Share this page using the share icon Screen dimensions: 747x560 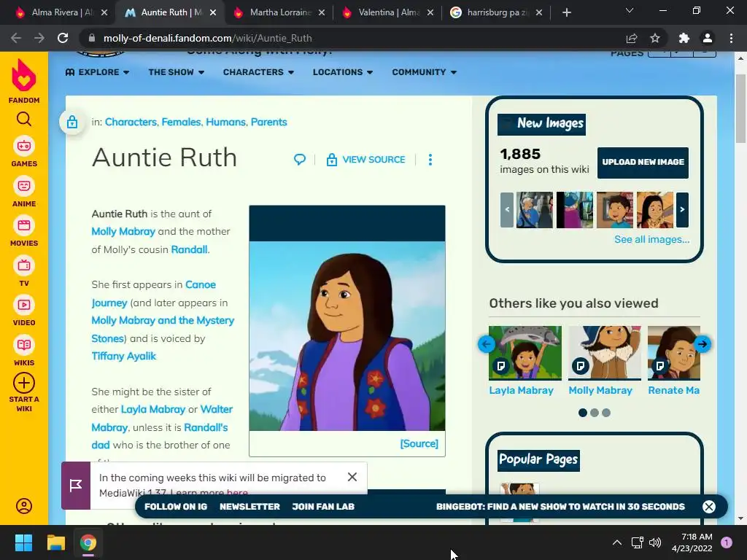click(x=632, y=38)
